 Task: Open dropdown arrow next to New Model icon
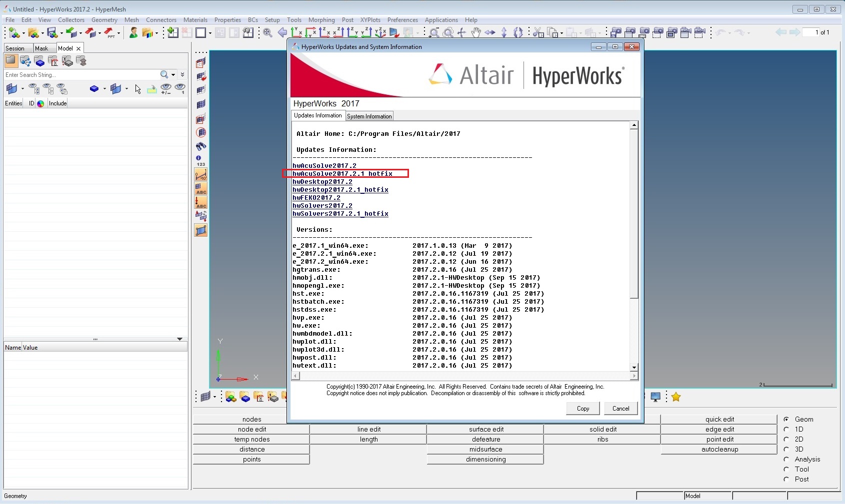(x=23, y=33)
